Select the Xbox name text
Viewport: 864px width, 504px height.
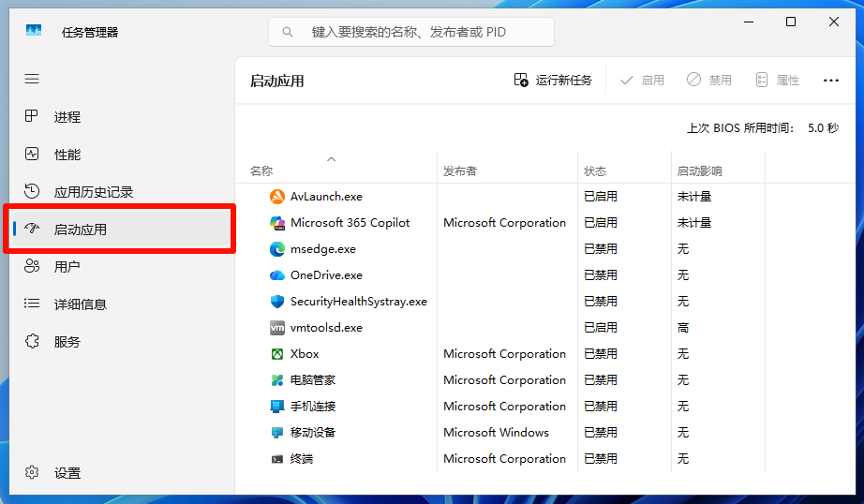click(305, 354)
